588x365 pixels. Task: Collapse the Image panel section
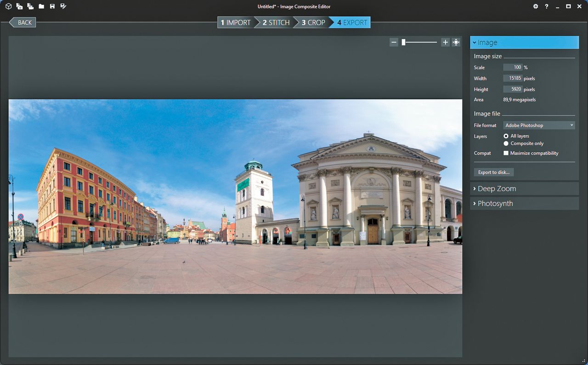pos(524,42)
